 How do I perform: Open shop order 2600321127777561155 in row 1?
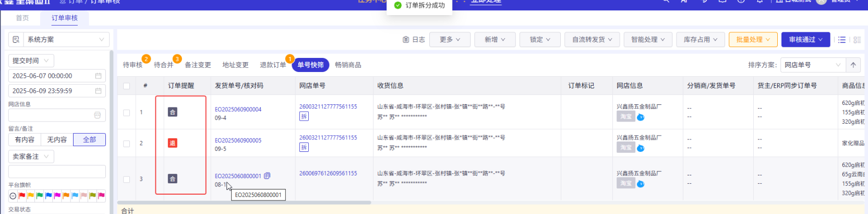click(328, 106)
